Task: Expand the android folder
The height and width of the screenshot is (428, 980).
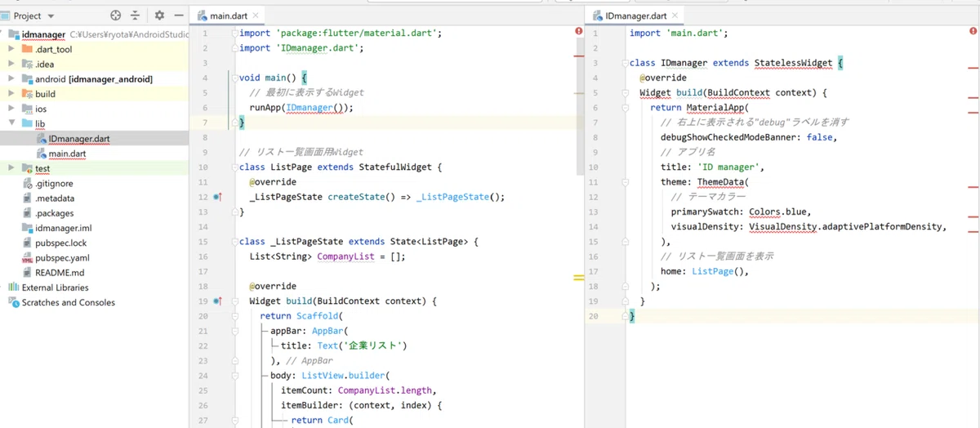Action: point(11,79)
